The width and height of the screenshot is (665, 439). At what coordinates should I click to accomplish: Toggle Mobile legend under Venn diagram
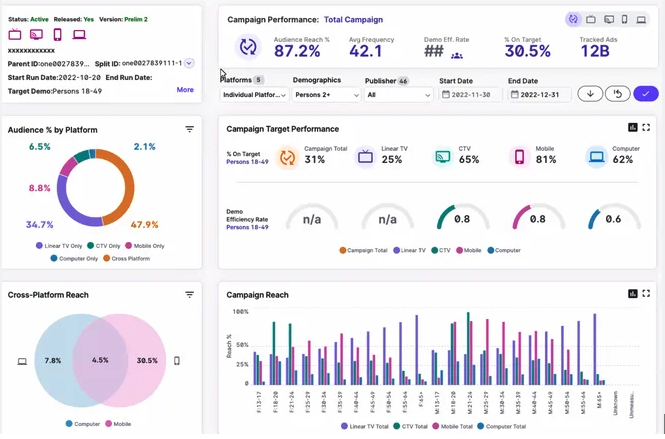(118, 424)
